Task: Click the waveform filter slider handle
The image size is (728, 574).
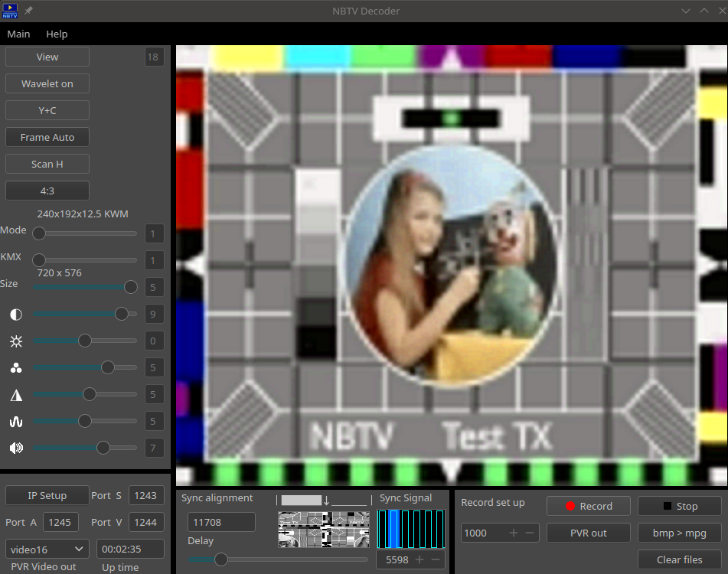Action: click(85, 421)
